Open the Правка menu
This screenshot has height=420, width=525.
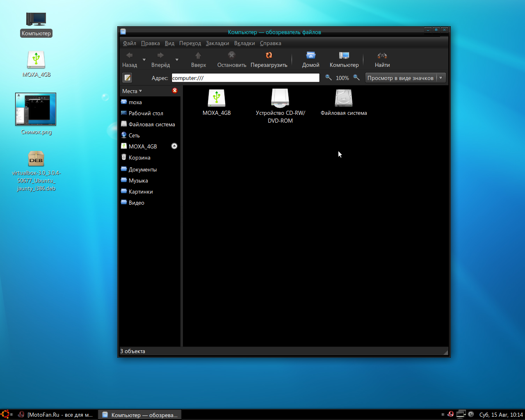pos(151,43)
